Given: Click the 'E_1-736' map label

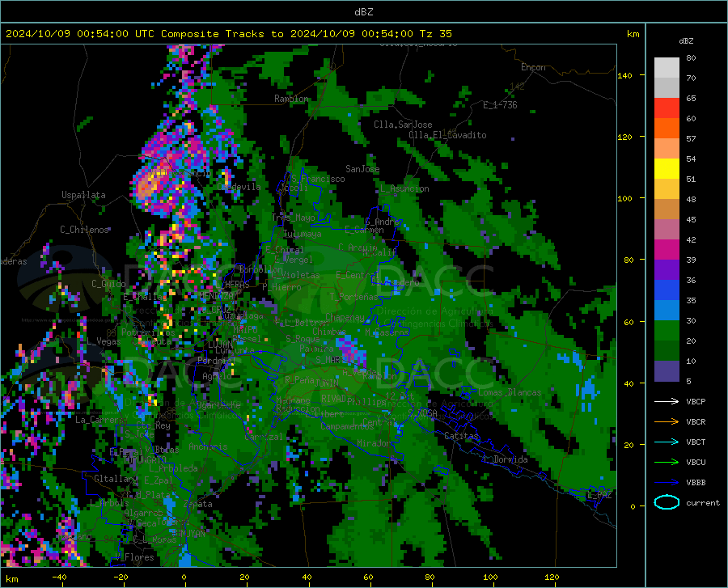Looking at the screenshot, I should coord(500,105).
